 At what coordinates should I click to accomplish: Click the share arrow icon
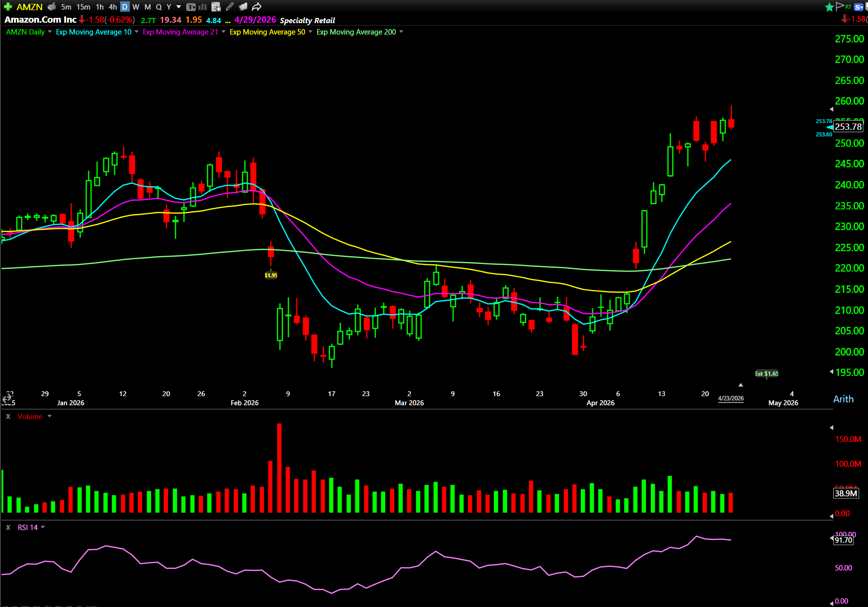point(257,7)
